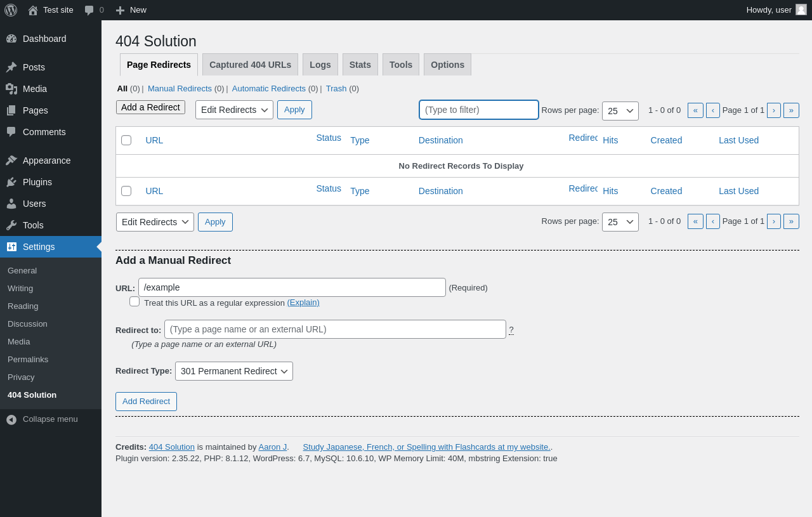The image size is (812, 517).
Task: Open the comments bubble icon in admin bar
Action: tap(89, 10)
